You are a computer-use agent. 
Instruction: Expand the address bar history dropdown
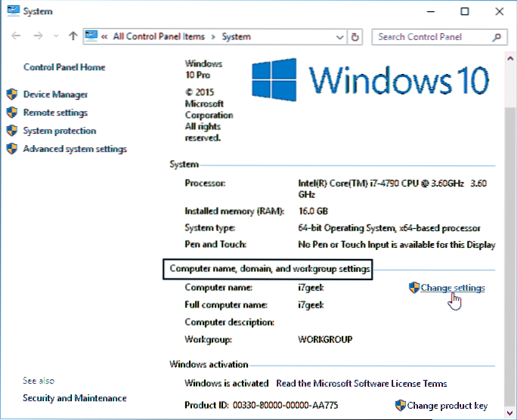[x=339, y=36]
